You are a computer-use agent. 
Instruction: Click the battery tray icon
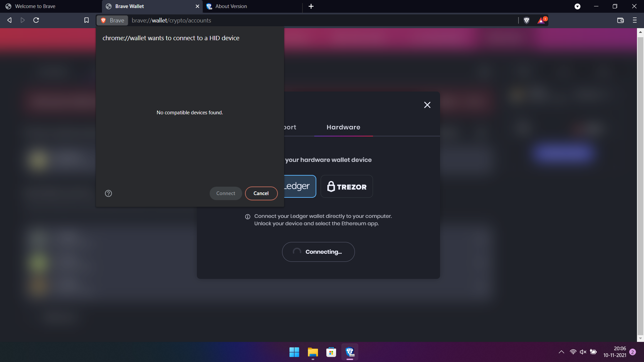(x=593, y=352)
